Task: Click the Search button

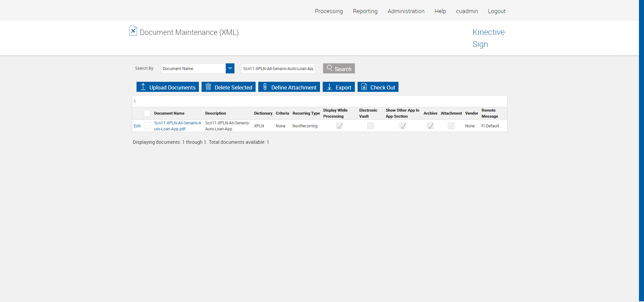Action: pos(339,68)
